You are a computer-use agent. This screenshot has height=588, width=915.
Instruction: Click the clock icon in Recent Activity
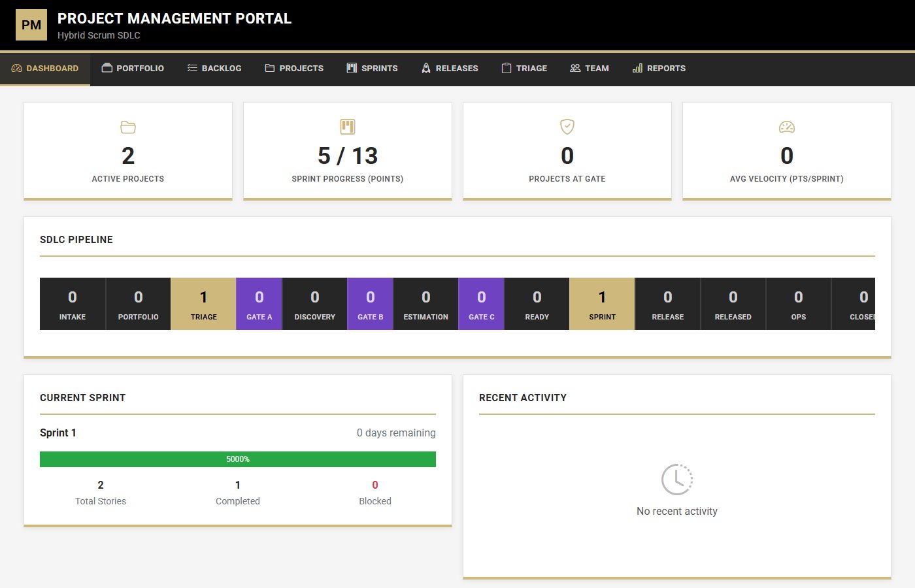tap(677, 480)
